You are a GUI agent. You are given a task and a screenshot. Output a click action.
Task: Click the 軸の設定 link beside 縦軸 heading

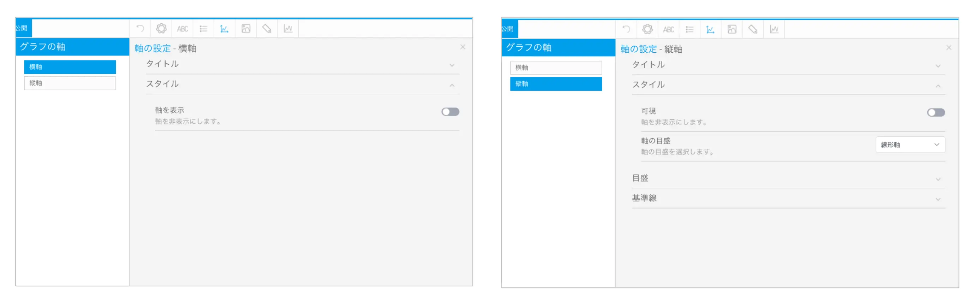click(x=638, y=49)
